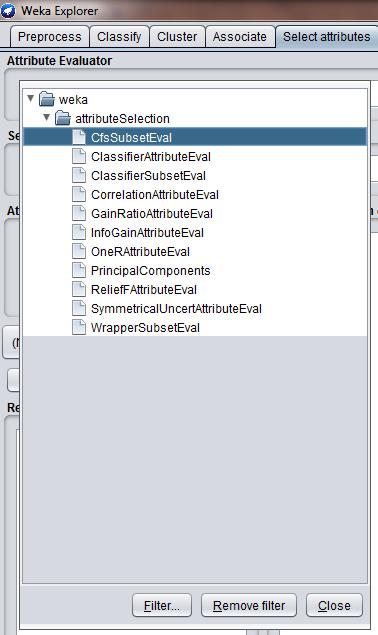378x635 pixels.
Task: Click the weka folder icon
Action: 47,99
